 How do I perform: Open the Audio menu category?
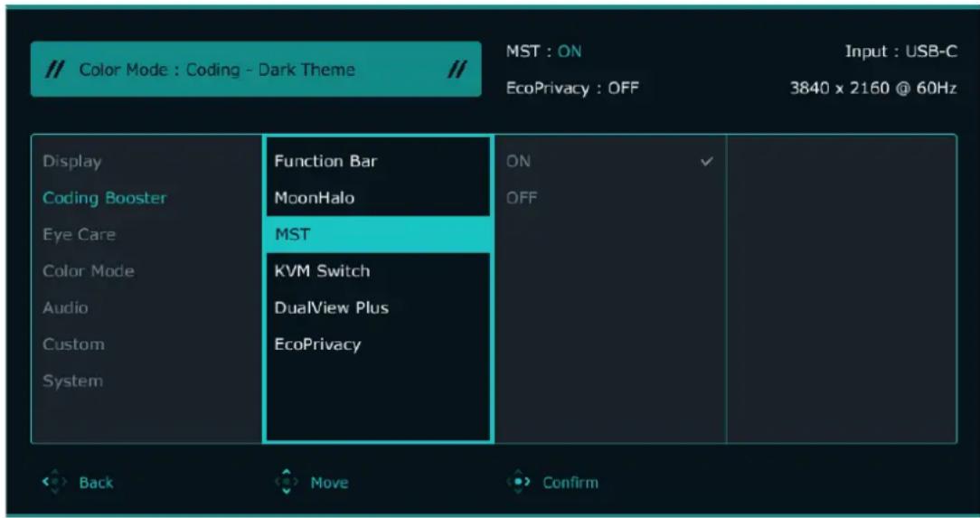pos(65,307)
